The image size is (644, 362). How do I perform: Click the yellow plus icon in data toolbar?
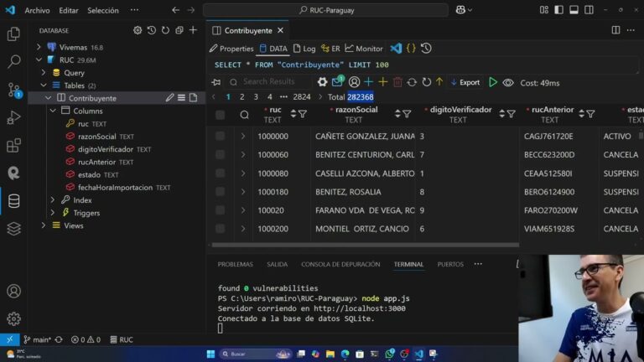[x=382, y=82]
